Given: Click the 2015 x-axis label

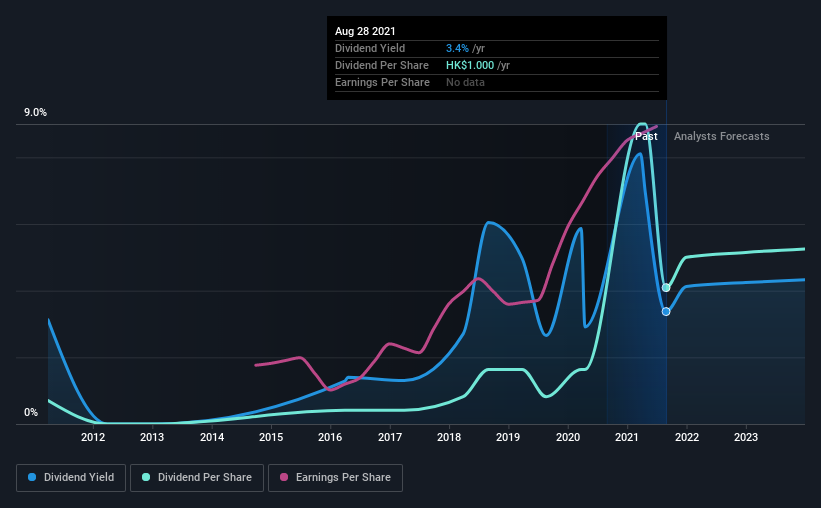Looking at the screenshot, I should (x=271, y=437).
